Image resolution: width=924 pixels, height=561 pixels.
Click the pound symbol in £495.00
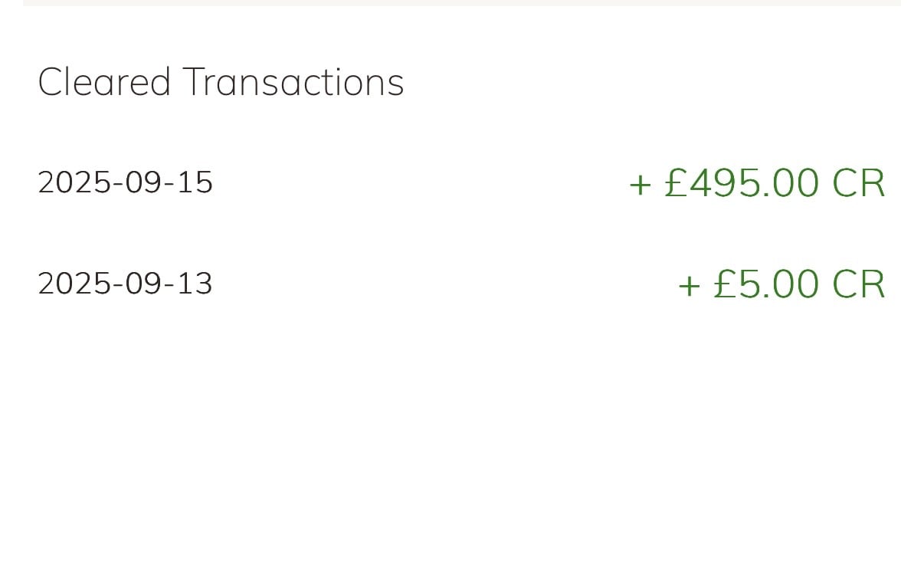click(676, 184)
